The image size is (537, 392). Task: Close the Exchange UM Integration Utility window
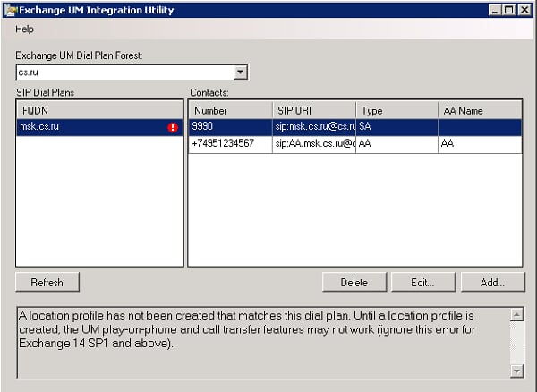[524, 10]
